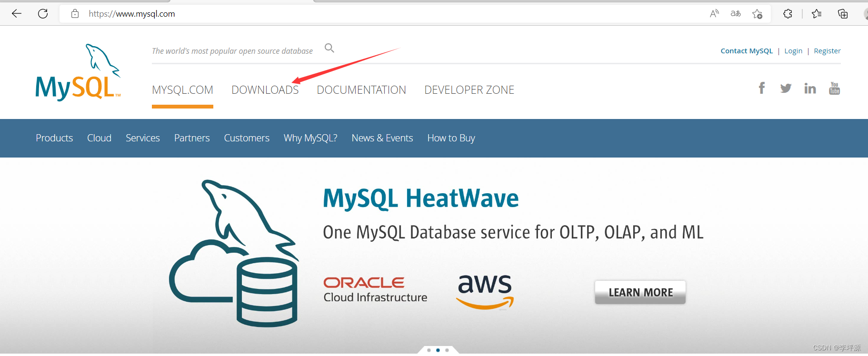
Task: Visit MySQL LinkedIn page icon
Action: point(810,88)
